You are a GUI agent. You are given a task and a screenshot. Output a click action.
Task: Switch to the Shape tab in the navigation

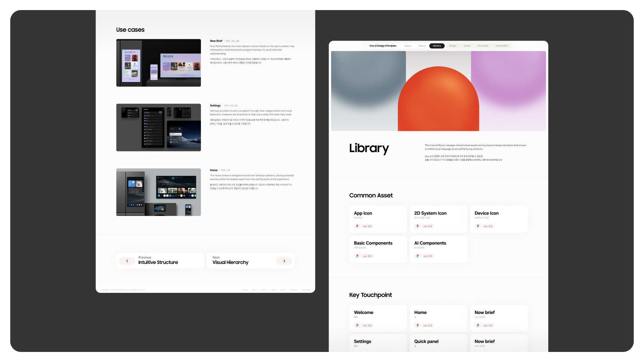tap(453, 46)
